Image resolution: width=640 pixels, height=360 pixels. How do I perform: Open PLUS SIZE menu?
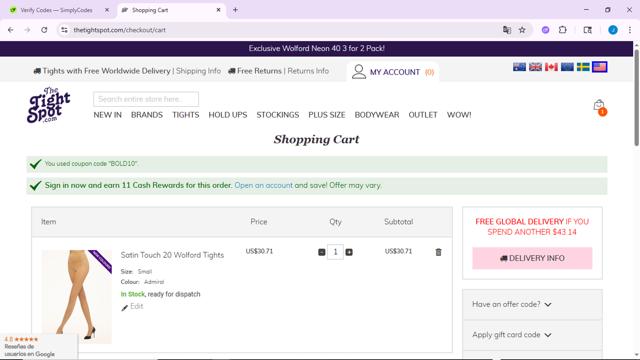(x=327, y=115)
